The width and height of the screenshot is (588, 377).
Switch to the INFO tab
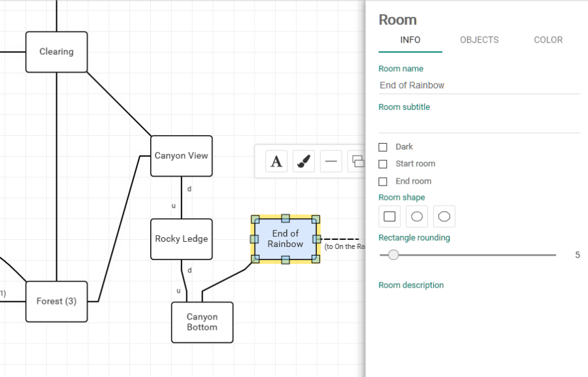[410, 40]
